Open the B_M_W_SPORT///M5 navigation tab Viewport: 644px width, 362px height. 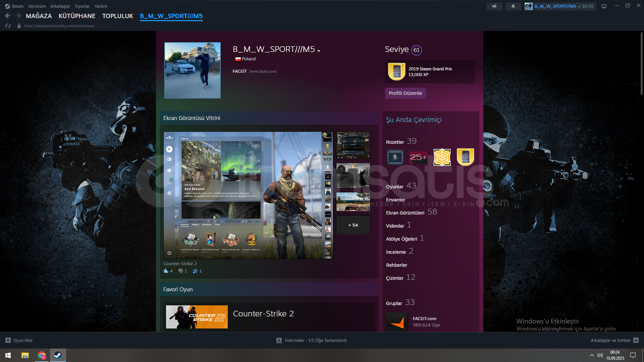[x=171, y=16]
